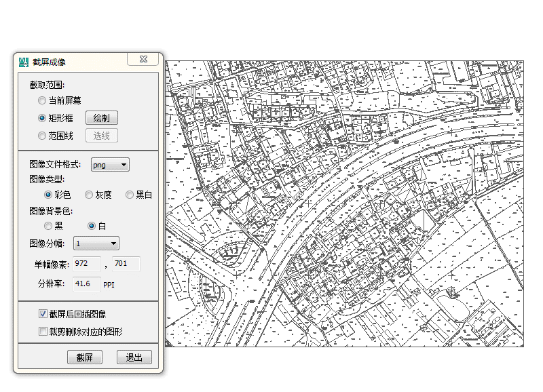Click the 图像类型 label
This screenshot has height=392, width=543.
pyautogui.click(x=47, y=179)
